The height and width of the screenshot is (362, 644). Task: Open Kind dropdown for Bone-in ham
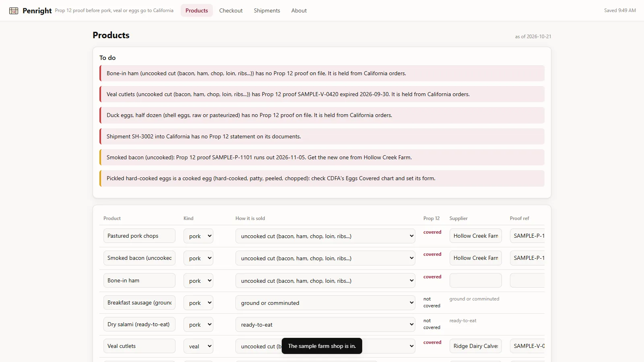198,281
